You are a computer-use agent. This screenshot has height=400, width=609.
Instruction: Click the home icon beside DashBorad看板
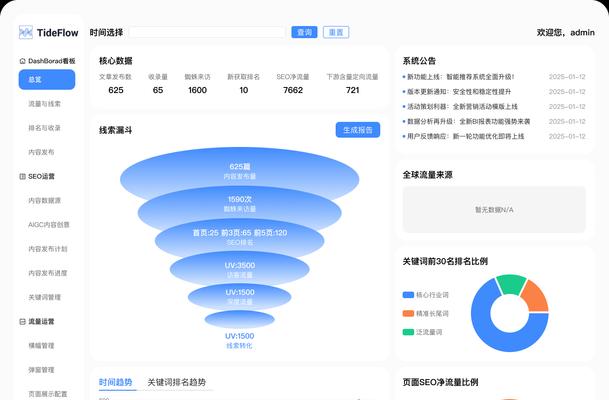[x=22, y=61]
